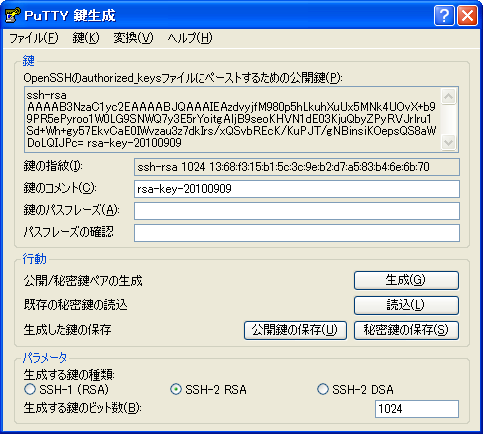Click the public key scrollbar up arrow
483x434 pixels.
(x=448, y=96)
